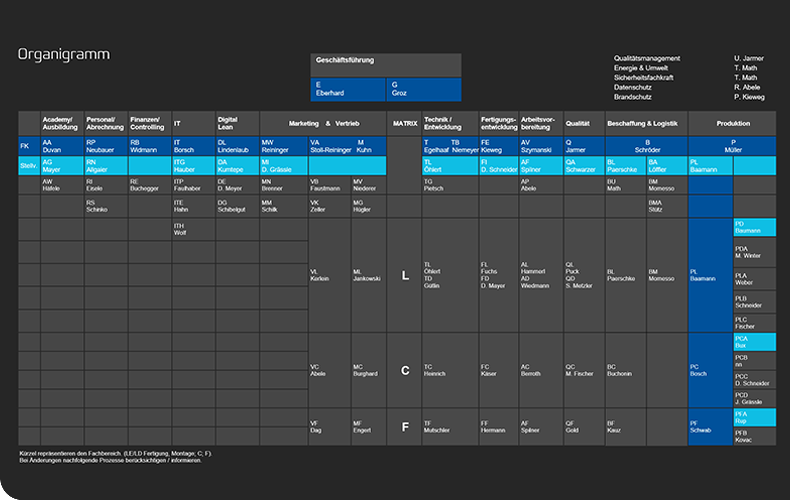The width and height of the screenshot is (790, 500).
Task: Click the 'AV Szymanski' cell
Action: point(541,146)
